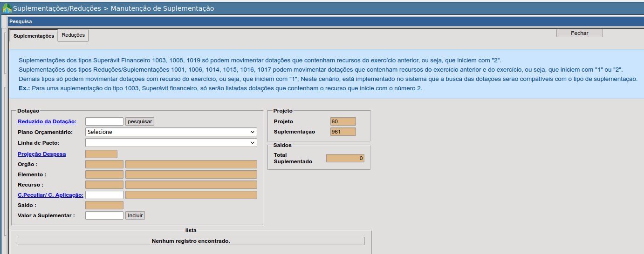
Task: Click the application logo icon in title bar
Action: (x=7, y=8)
